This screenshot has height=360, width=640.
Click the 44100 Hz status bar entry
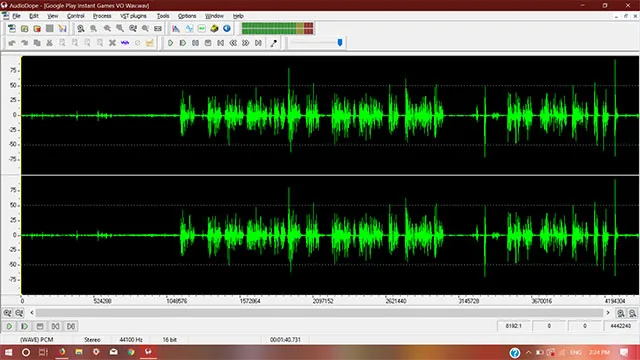[131, 340]
